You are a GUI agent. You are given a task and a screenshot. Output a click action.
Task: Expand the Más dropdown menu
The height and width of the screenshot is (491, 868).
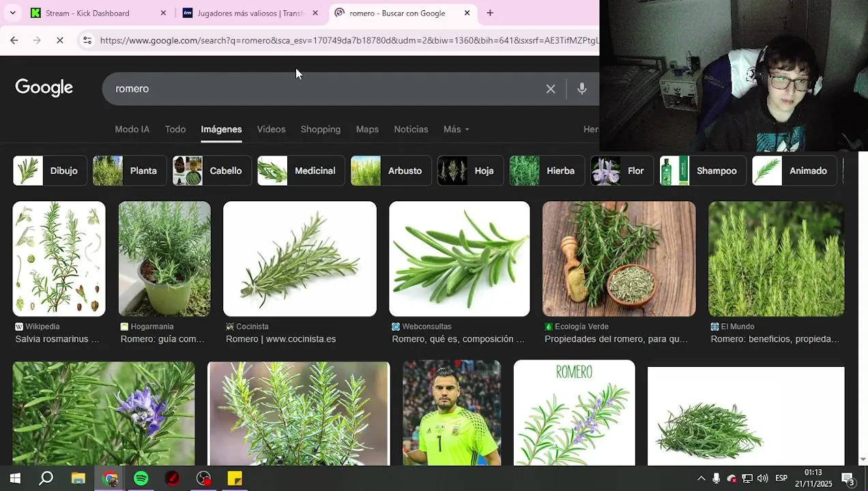click(x=456, y=129)
